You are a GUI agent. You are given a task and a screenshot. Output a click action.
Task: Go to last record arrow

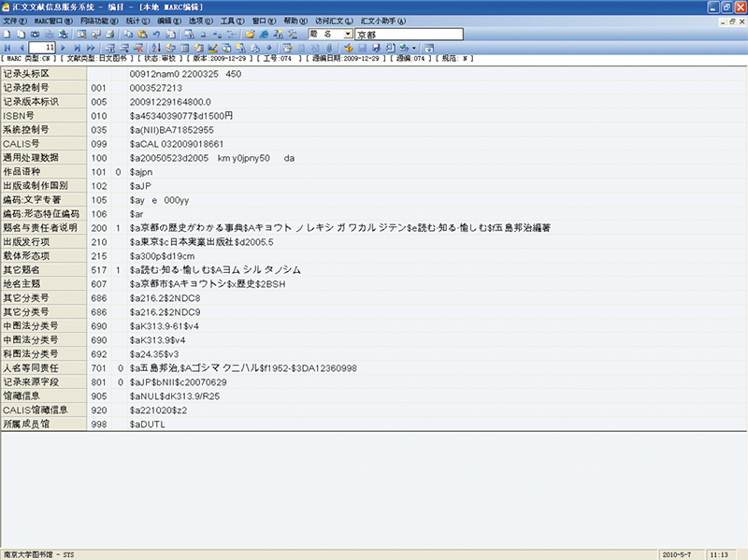click(x=77, y=48)
